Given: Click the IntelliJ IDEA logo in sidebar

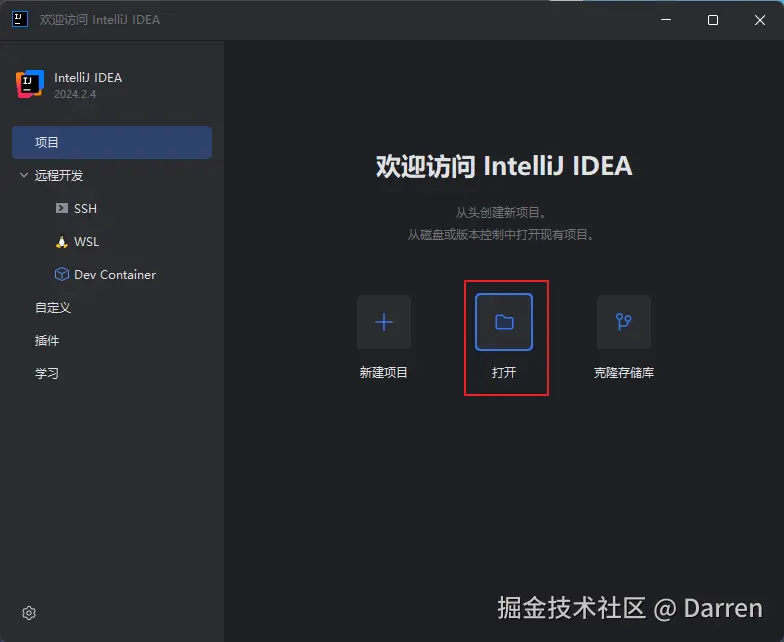Looking at the screenshot, I should 30,84.
